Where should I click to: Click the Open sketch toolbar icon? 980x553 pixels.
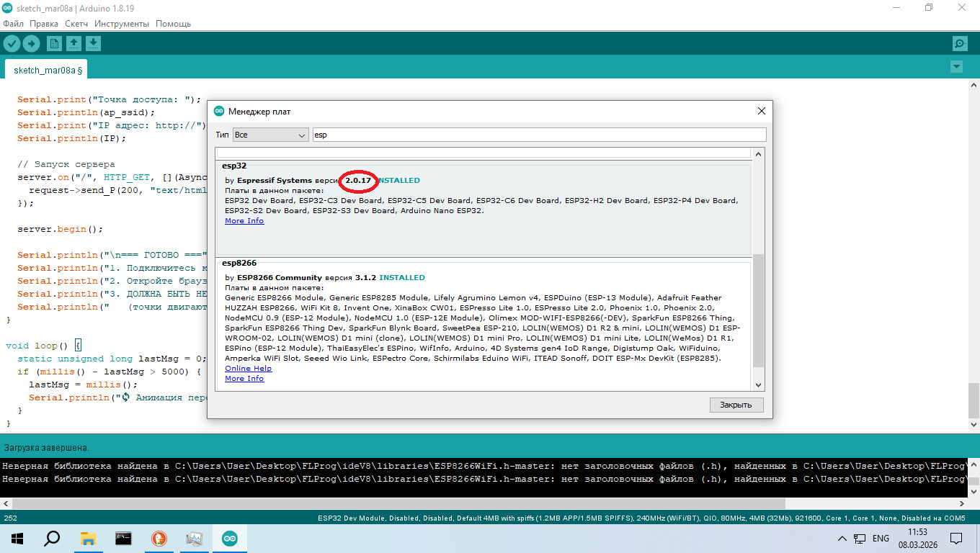click(x=73, y=44)
